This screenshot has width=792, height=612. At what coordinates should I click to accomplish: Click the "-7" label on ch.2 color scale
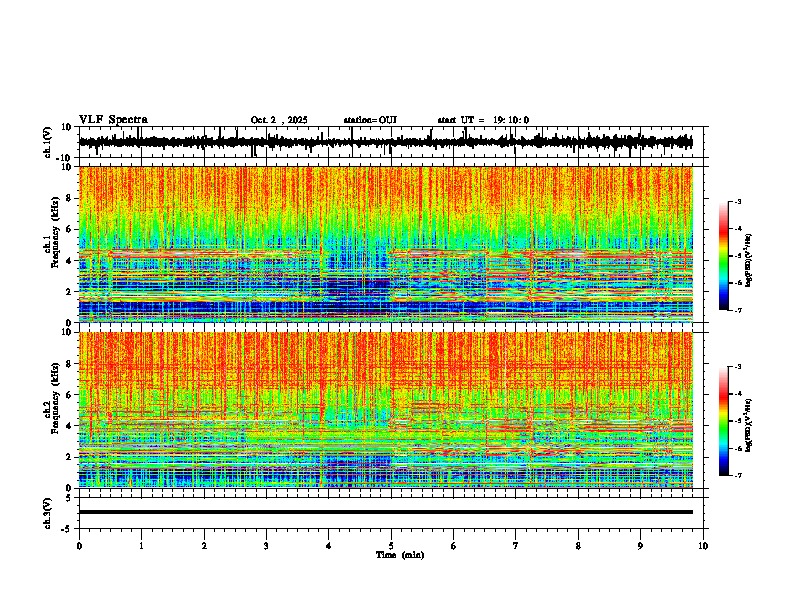(x=738, y=476)
